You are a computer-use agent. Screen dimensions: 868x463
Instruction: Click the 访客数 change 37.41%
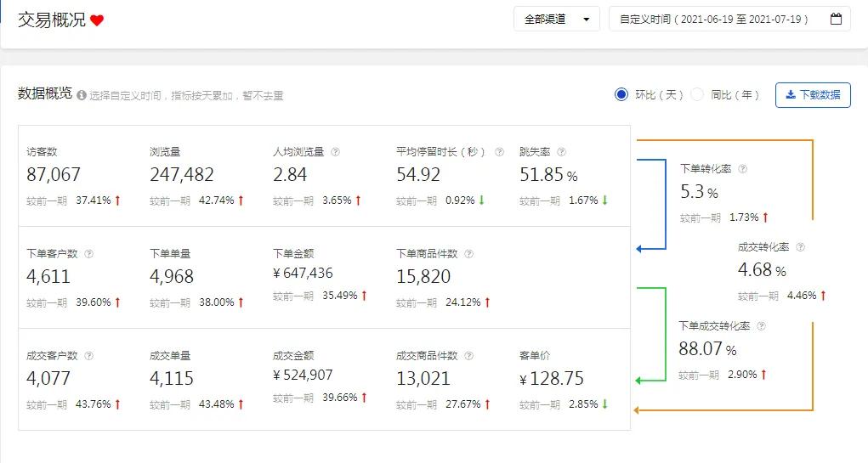94,200
